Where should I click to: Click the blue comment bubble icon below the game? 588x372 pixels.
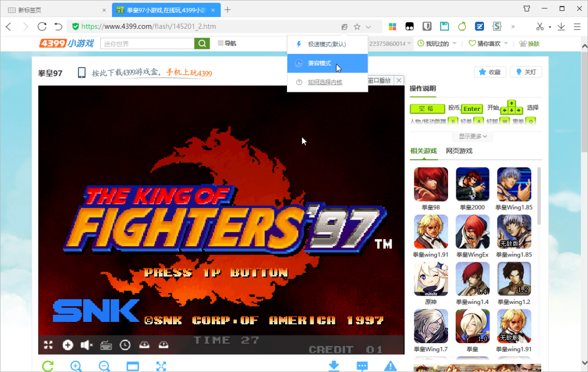[362, 366]
